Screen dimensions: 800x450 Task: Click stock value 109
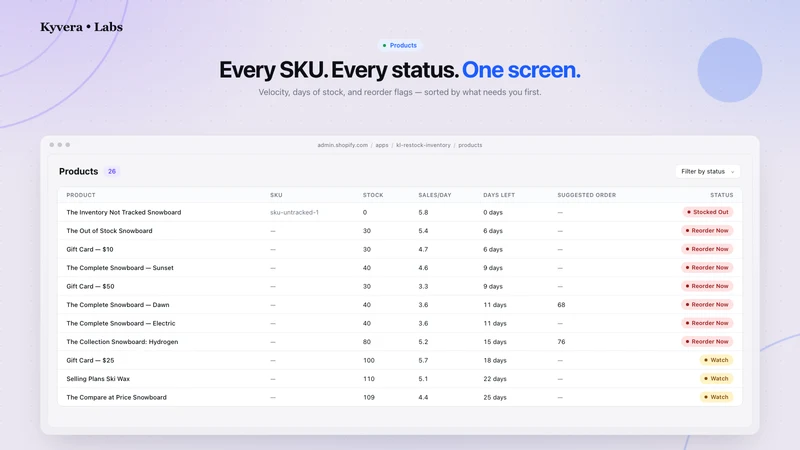tap(369, 397)
